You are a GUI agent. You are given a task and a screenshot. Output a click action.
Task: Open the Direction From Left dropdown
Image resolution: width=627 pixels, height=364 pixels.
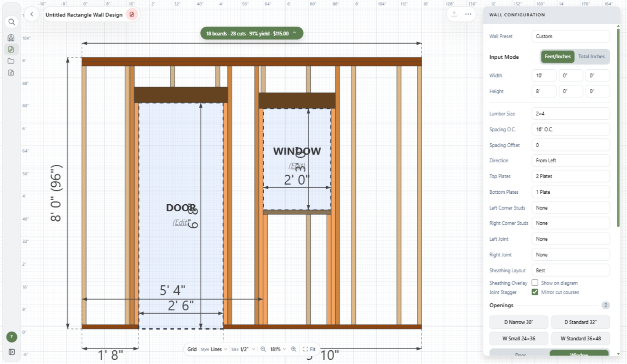571,160
